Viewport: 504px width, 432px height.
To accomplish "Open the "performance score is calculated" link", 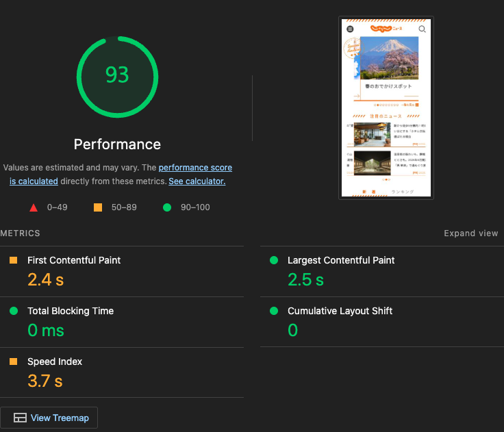I will click(x=195, y=168).
